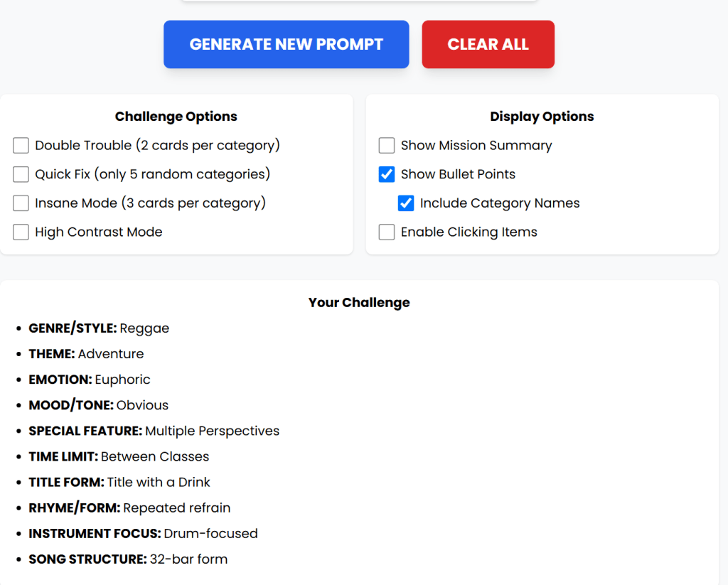The width and height of the screenshot is (728, 585).
Task: Click the Generate New Prompt button
Action: 286,44
